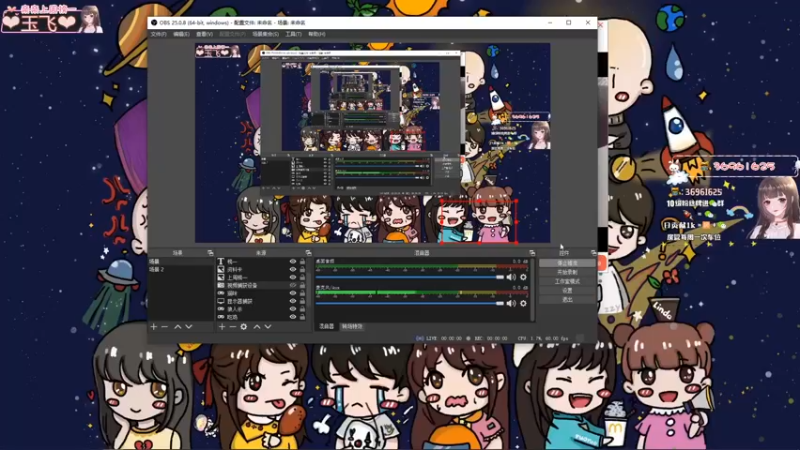Switch to the 转场特效 tab
Image resolution: width=800 pixels, height=450 pixels.
pos(352,327)
